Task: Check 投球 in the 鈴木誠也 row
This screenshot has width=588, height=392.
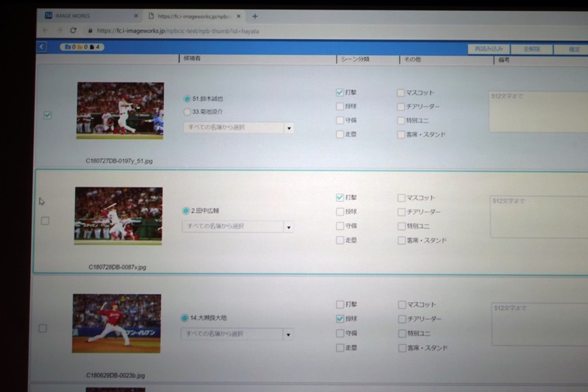Action: [x=340, y=106]
